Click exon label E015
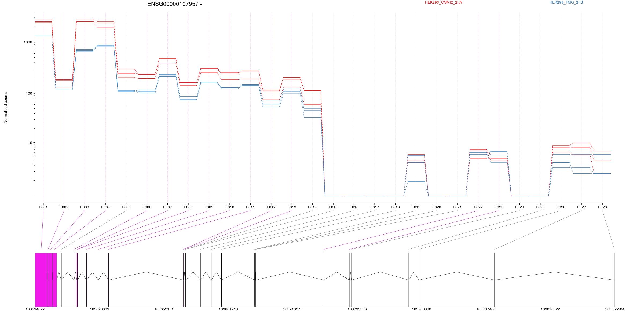The width and height of the screenshot is (644, 322). point(333,207)
